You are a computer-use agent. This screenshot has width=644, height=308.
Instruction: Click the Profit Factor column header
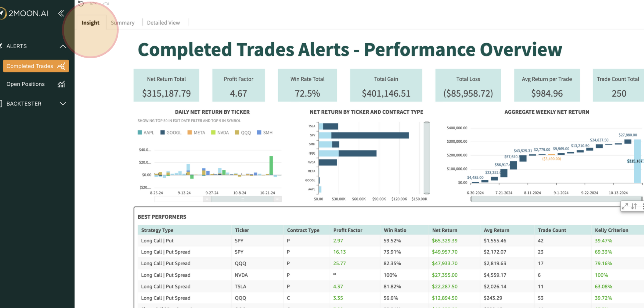(348, 230)
